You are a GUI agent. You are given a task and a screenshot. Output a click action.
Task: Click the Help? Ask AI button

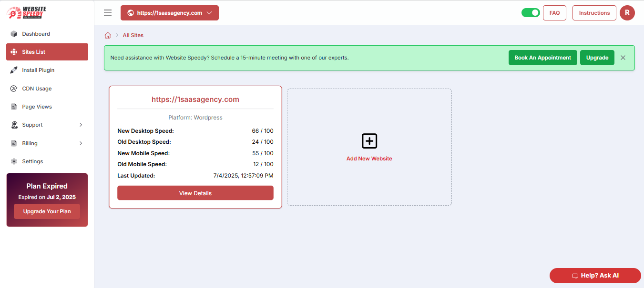click(595, 276)
